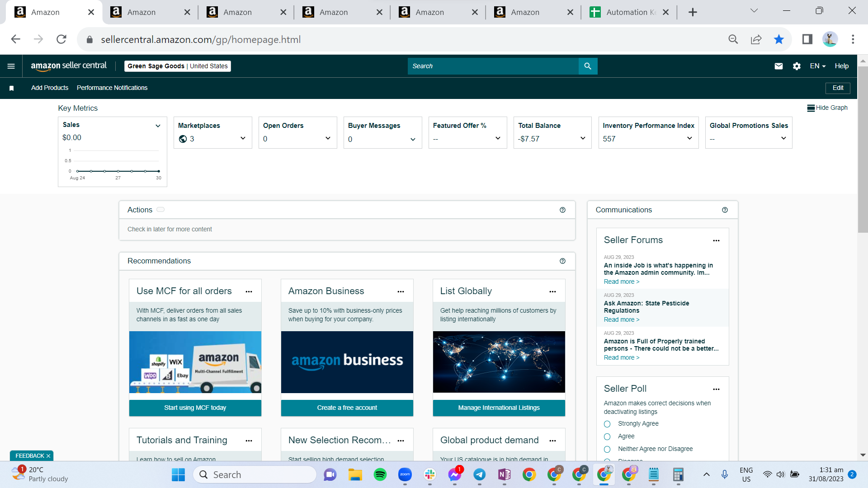Open the Add Products menu item

pyautogui.click(x=50, y=88)
